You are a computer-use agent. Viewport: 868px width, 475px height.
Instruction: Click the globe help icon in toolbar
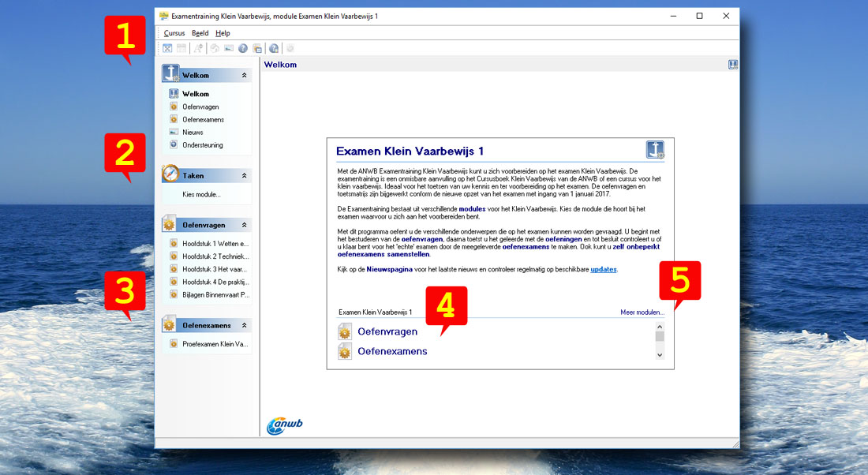(x=273, y=48)
